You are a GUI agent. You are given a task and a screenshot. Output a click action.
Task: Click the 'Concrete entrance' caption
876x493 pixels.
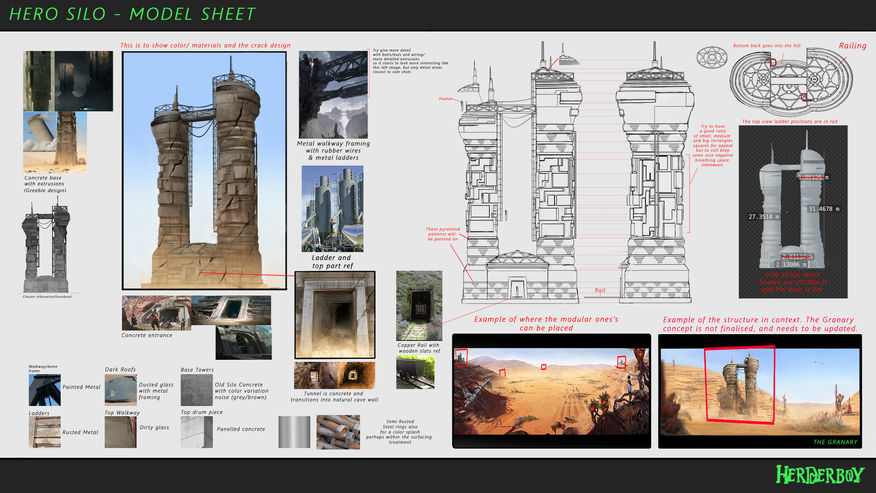pyautogui.click(x=147, y=335)
